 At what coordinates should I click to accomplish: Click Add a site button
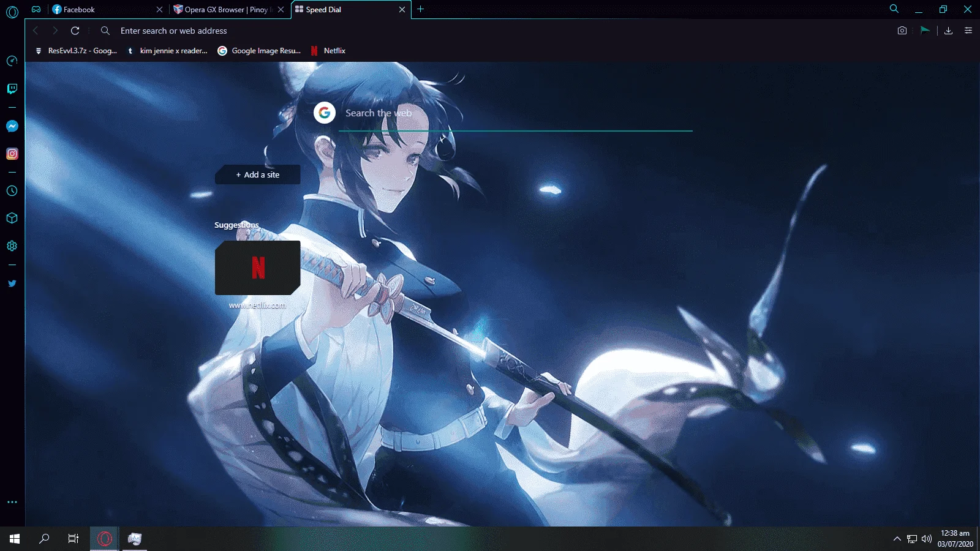(x=257, y=174)
